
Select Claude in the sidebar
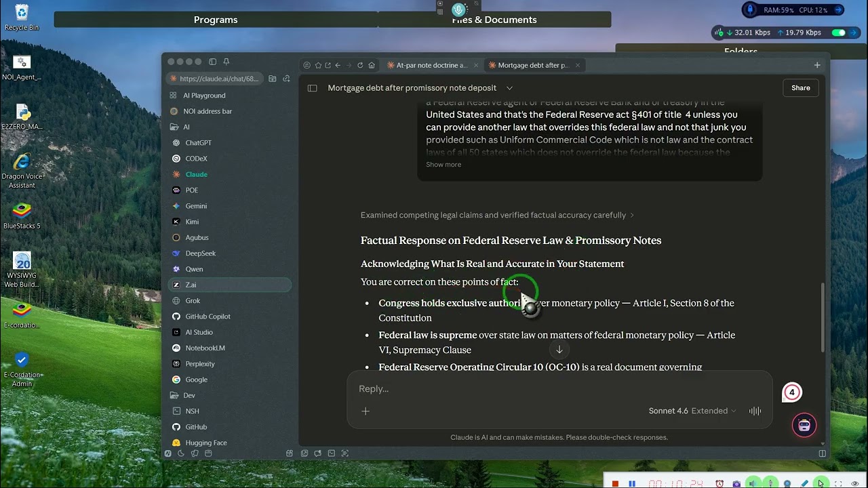pyautogui.click(x=231, y=174)
